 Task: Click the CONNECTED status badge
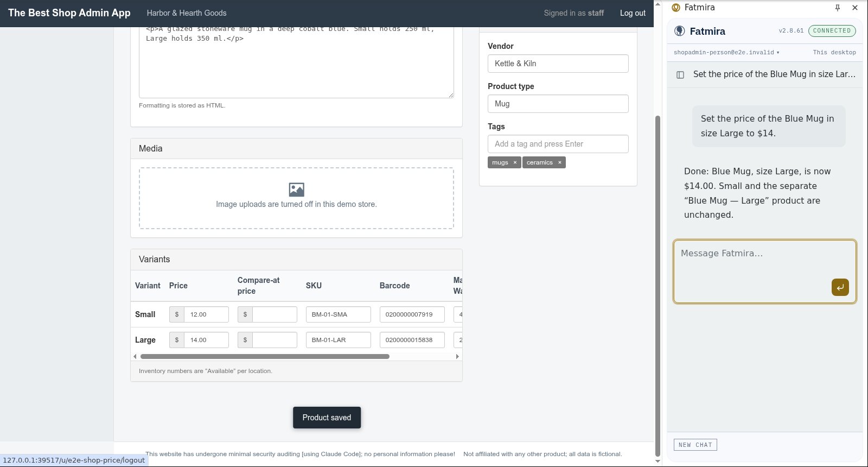(832, 31)
